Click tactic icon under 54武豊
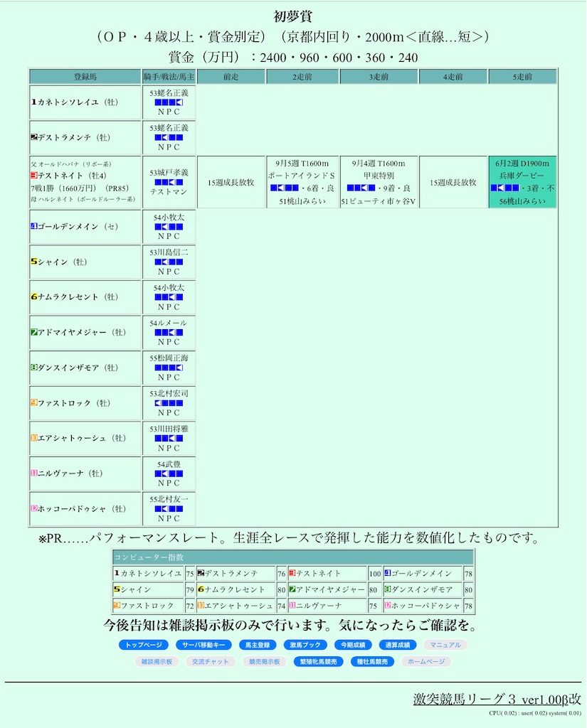Screen dimensions: 587x728 click(169, 473)
